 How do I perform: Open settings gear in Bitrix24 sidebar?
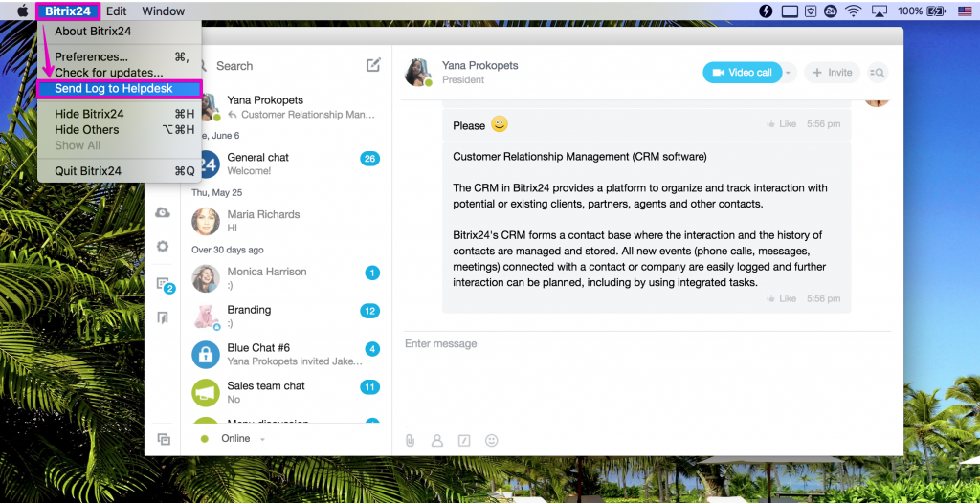[x=163, y=246]
